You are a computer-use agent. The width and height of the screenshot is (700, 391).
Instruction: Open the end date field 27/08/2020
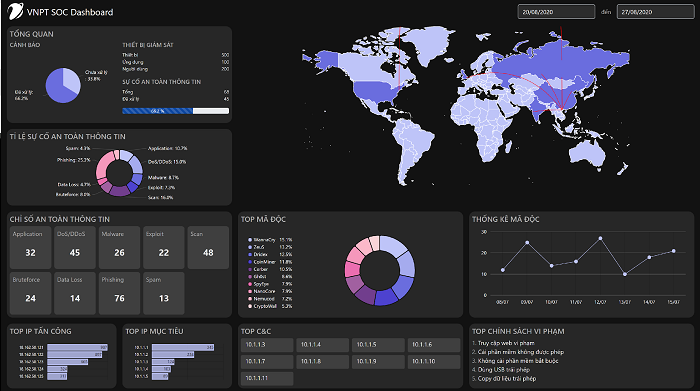pyautogui.click(x=655, y=12)
